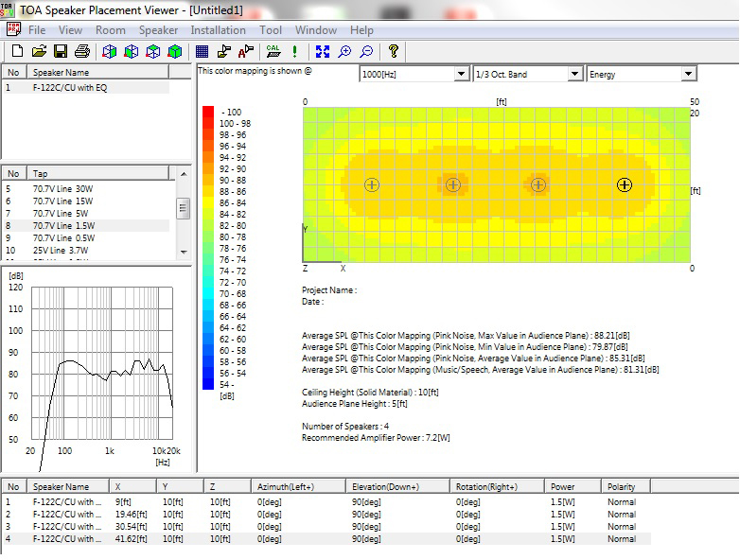Open a project via folder icon
This screenshot has height=560, width=740.
pos(39,51)
